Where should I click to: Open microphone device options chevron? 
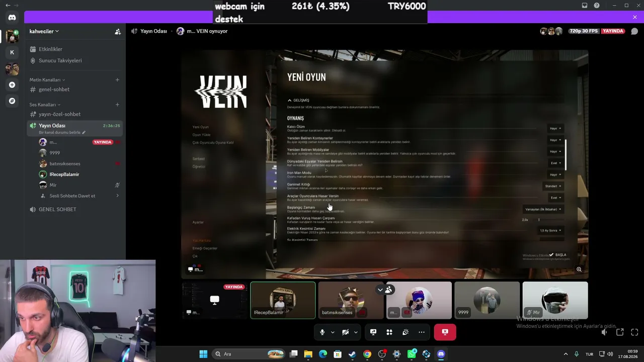point(333,332)
